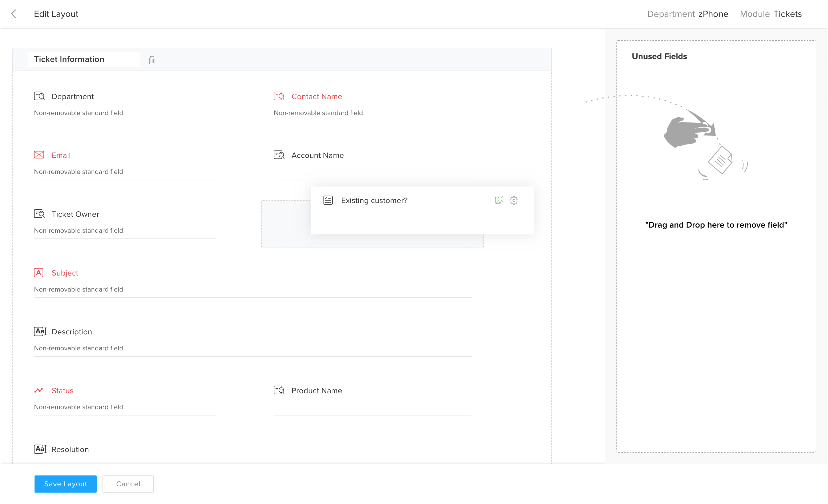Click the back arrow icon
Screen dimensions: 828x504
coord(14,14)
